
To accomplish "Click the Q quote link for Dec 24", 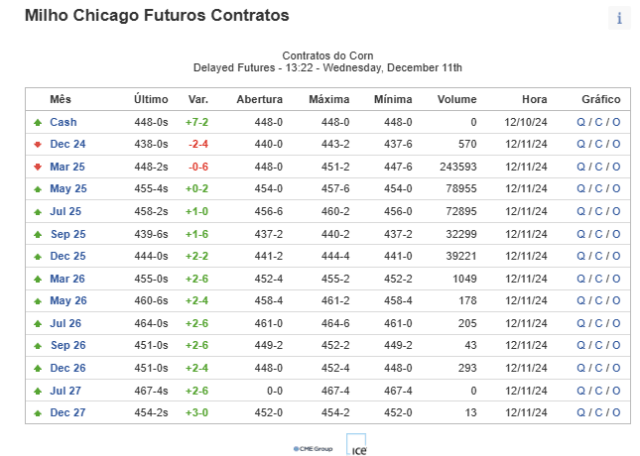I will [581, 144].
